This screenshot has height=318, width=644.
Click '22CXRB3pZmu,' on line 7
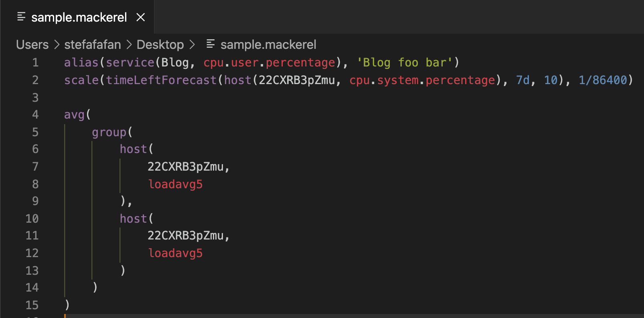(188, 167)
